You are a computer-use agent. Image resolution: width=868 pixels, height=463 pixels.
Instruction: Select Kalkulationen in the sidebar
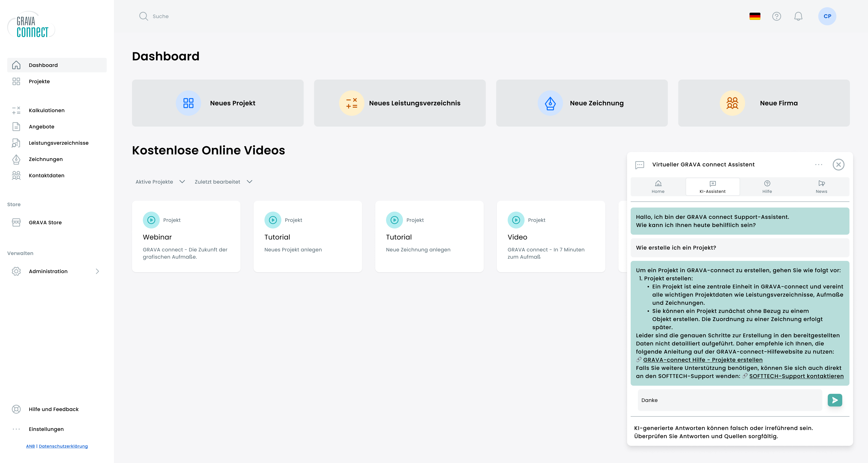pyautogui.click(x=47, y=110)
